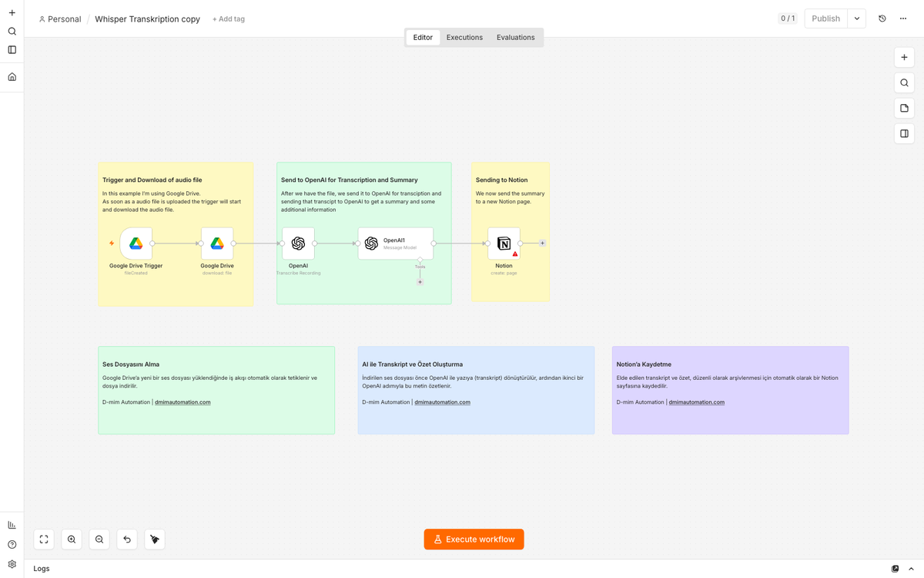The width and height of the screenshot is (924, 578).
Task: Click the Google Drive Trigger label text
Action: (136, 266)
